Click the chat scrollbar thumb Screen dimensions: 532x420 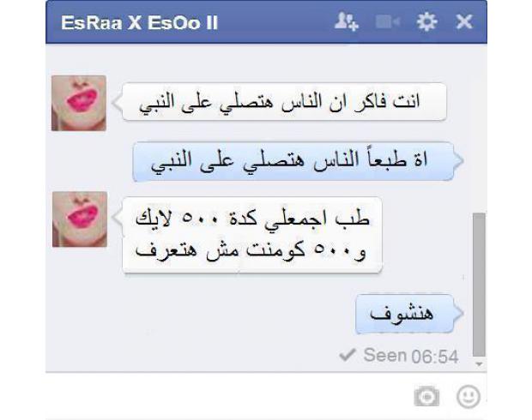479,285
